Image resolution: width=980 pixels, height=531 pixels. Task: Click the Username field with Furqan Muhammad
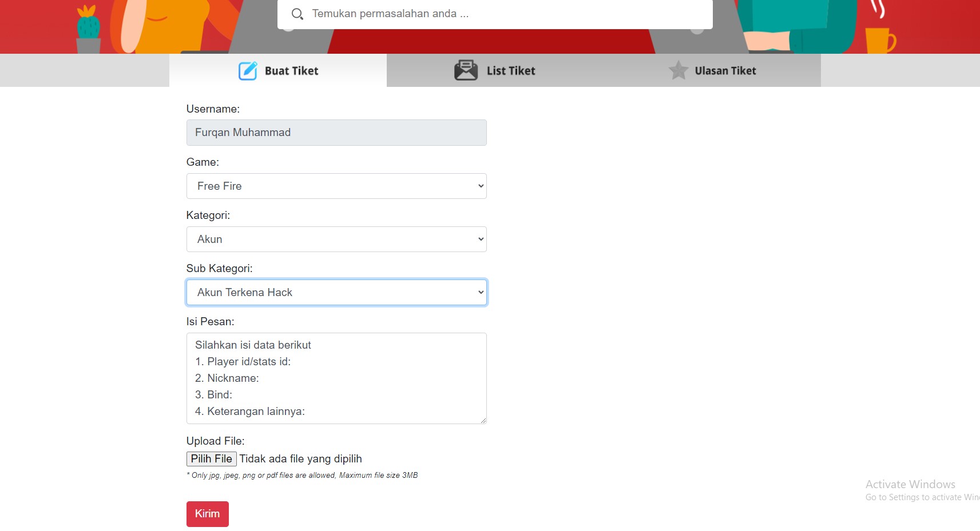(336, 133)
